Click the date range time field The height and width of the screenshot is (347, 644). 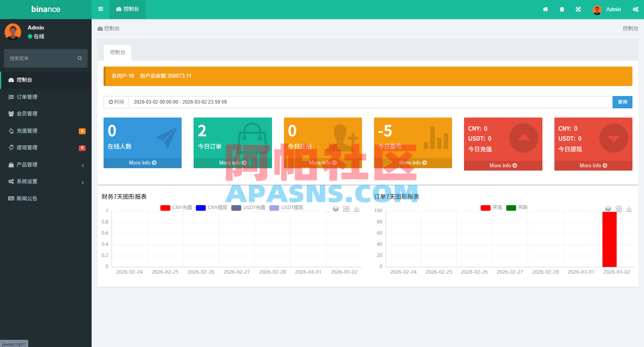point(370,102)
